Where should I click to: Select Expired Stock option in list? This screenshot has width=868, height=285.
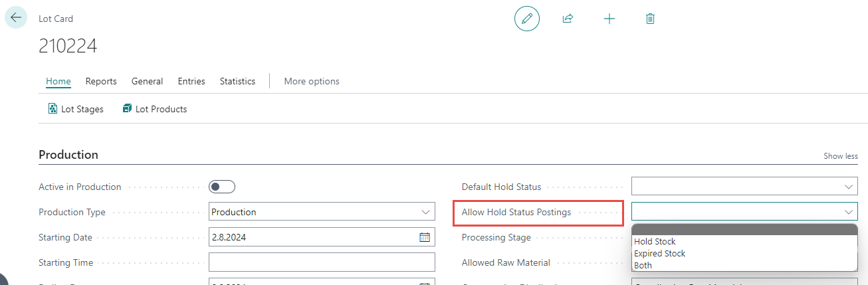(659, 254)
